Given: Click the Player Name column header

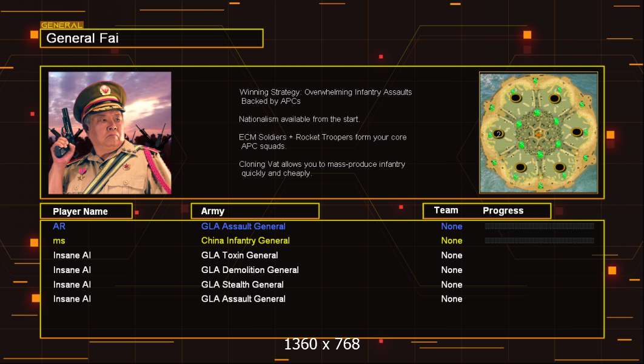Looking at the screenshot, I should (x=86, y=211).
